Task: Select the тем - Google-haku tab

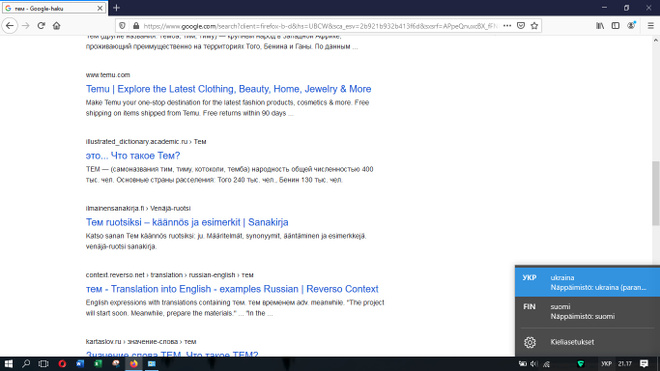Action: point(54,8)
